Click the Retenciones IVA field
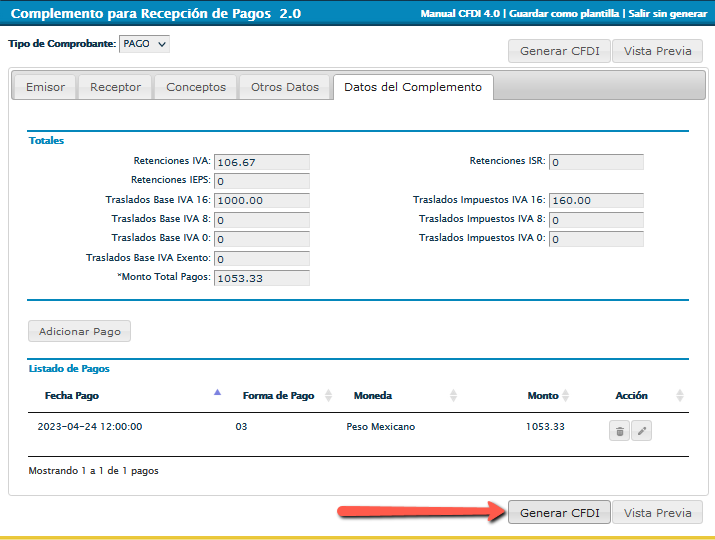The image size is (715, 540). click(261, 162)
